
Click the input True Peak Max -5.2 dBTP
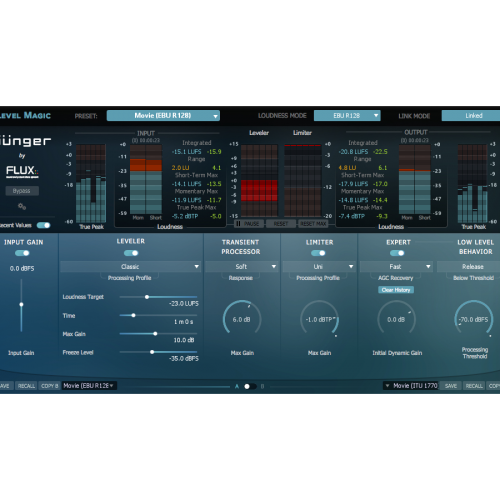[x=185, y=216]
